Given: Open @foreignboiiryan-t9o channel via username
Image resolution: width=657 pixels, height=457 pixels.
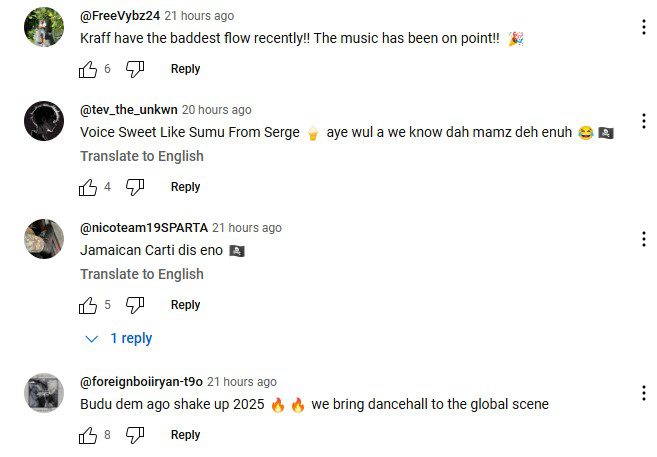Looking at the screenshot, I should (x=141, y=382).
